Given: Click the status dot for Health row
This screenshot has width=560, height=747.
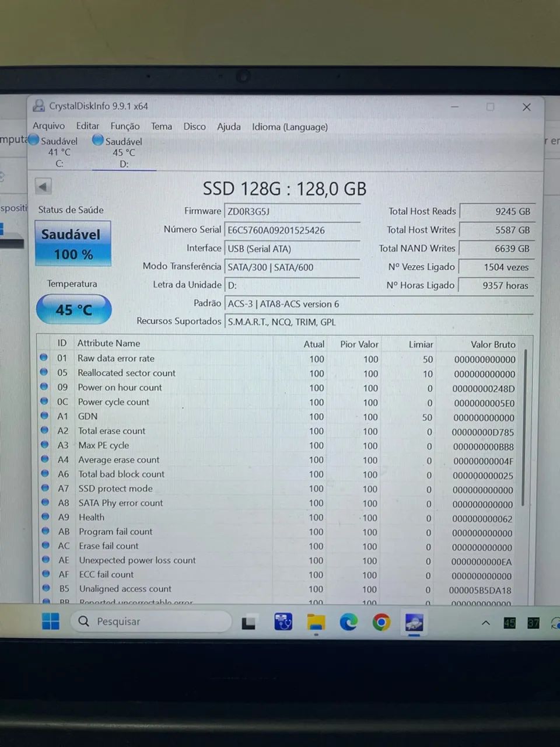Looking at the screenshot, I should (45, 516).
